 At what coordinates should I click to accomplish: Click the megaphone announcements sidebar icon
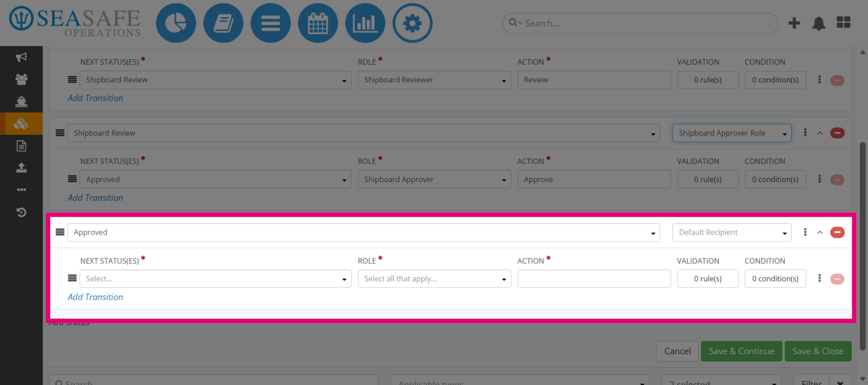[21, 57]
